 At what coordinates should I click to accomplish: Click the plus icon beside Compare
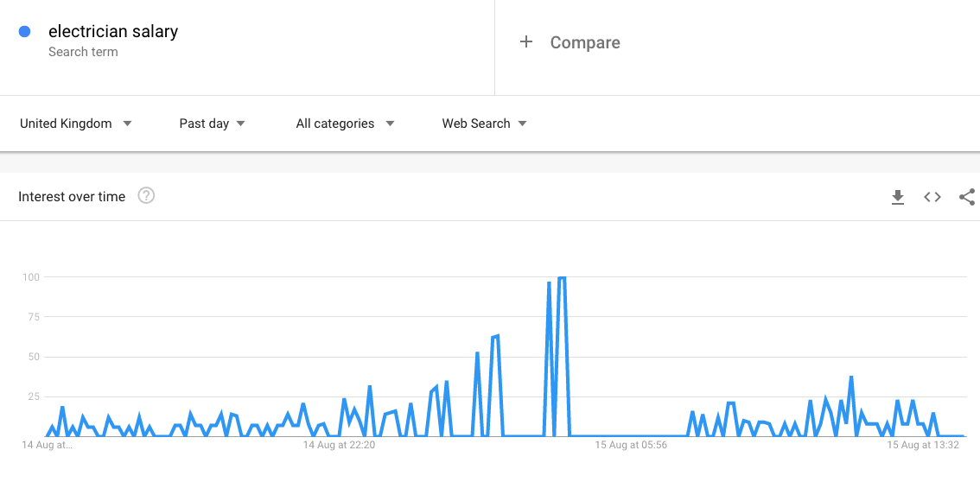(526, 42)
